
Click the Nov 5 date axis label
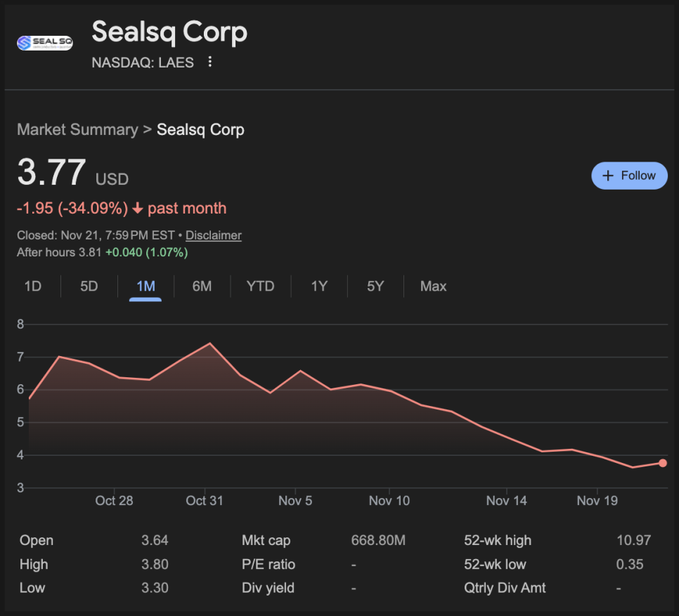pos(295,501)
